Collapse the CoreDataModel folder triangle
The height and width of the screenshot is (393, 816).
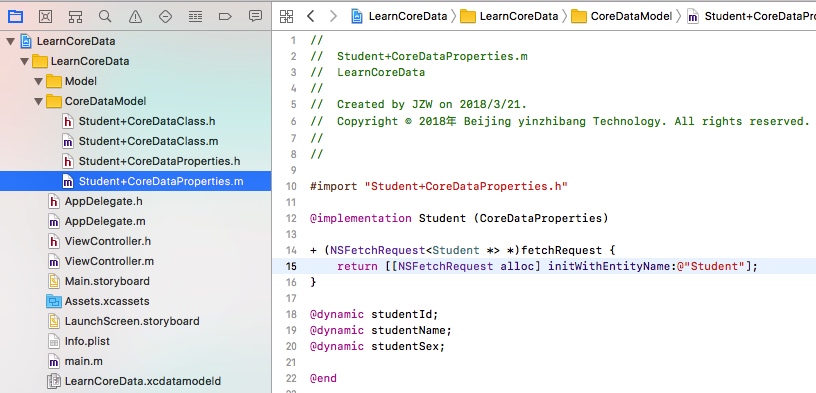(38, 102)
